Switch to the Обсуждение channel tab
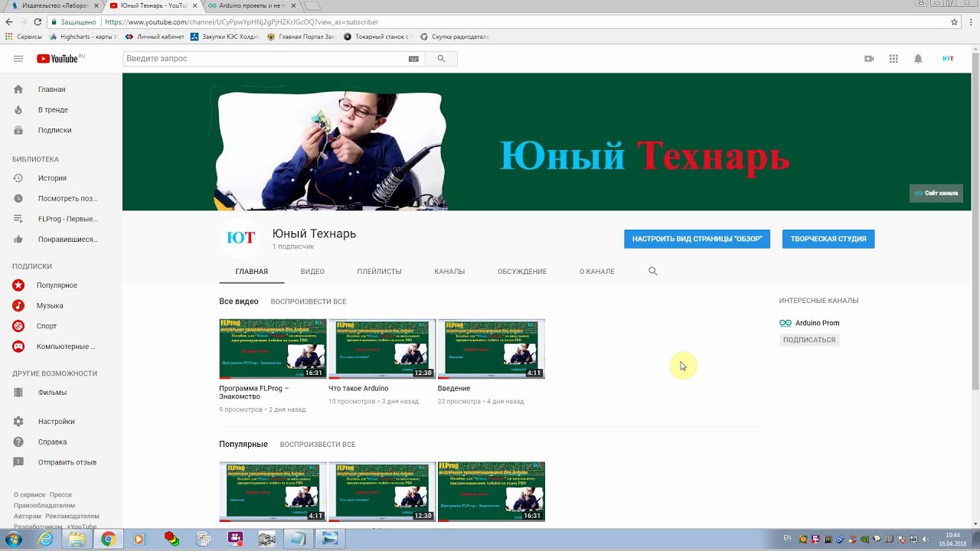 (522, 272)
